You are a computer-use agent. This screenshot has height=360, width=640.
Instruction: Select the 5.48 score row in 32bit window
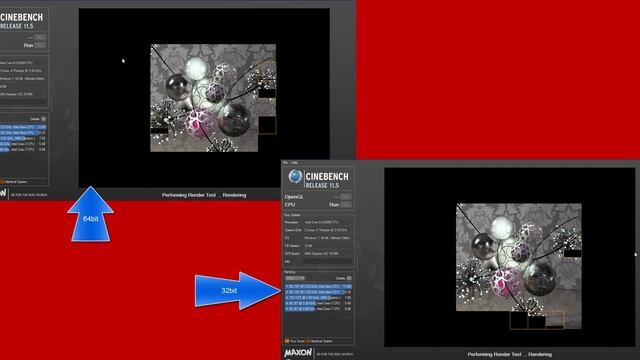tap(318, 303)
